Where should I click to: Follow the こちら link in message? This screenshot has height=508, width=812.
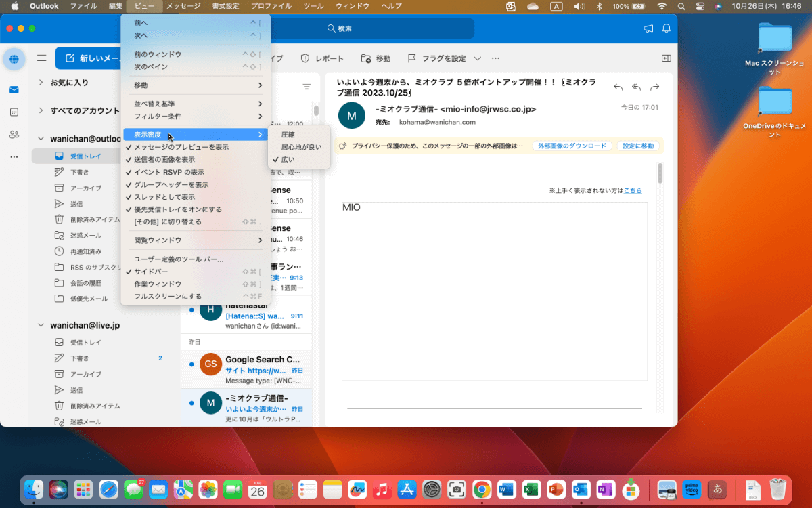pyautogui.click(x=633, y=191)
